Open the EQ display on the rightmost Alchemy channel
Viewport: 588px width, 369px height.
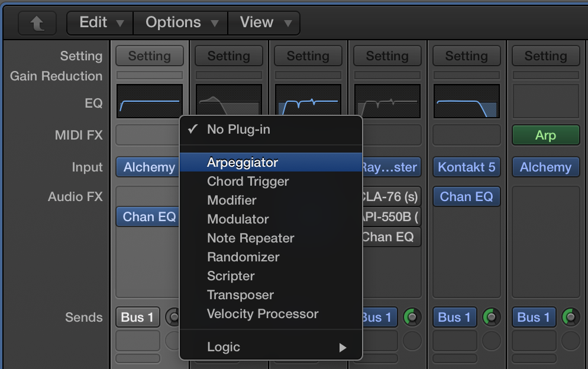click(545, 101)
